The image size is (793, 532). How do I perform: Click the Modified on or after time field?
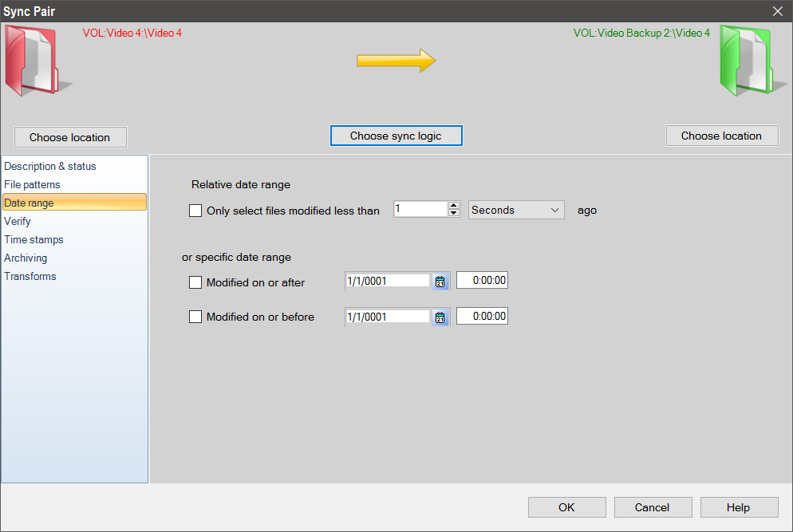(482, 281)
